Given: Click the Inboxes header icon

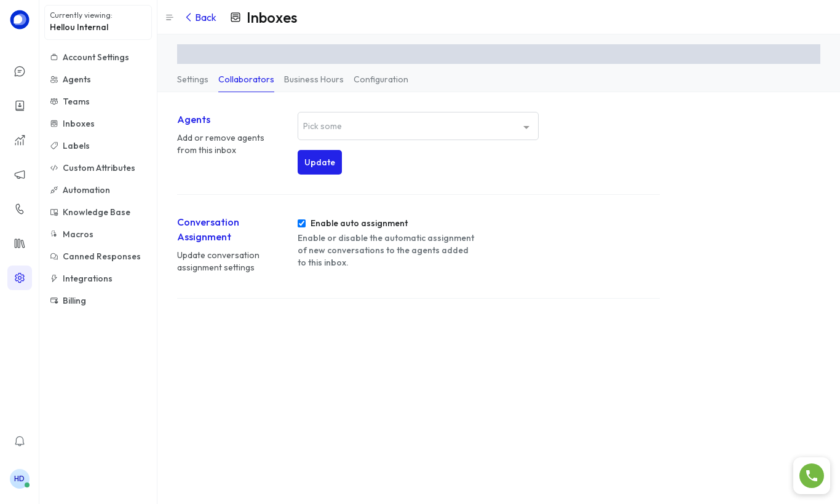Looking at the screenshot, I should click(236, 17).
